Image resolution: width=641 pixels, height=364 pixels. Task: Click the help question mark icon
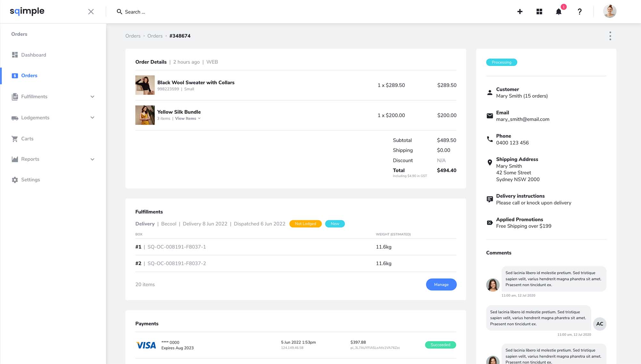[x=579, y=12]
